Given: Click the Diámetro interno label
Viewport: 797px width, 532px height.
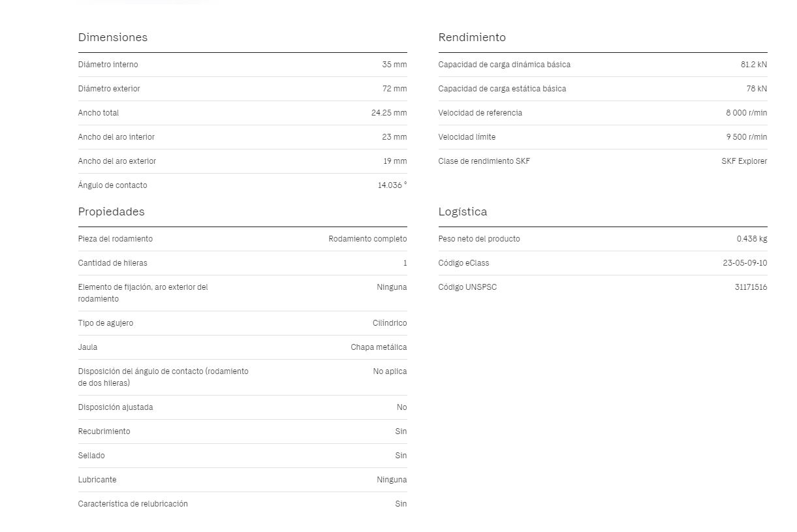Looking at the screenshot, I should point(108,65).
